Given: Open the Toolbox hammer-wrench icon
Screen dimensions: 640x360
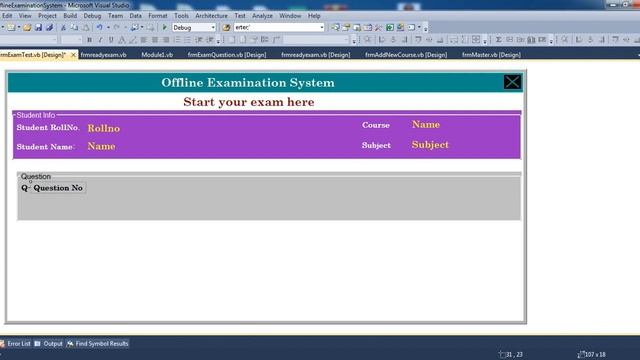Looking at the screenshot, I should click(378, 27).
